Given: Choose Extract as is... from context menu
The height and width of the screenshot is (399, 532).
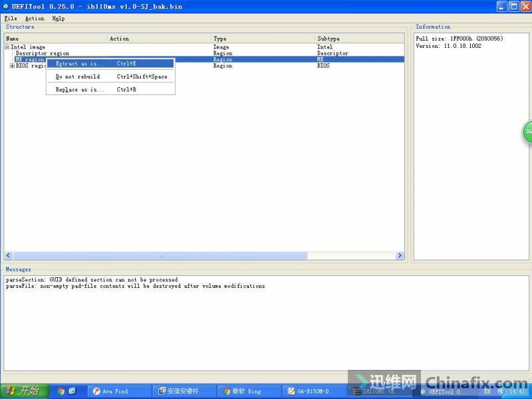Looking at the screenshot, I should click(110, 63).
